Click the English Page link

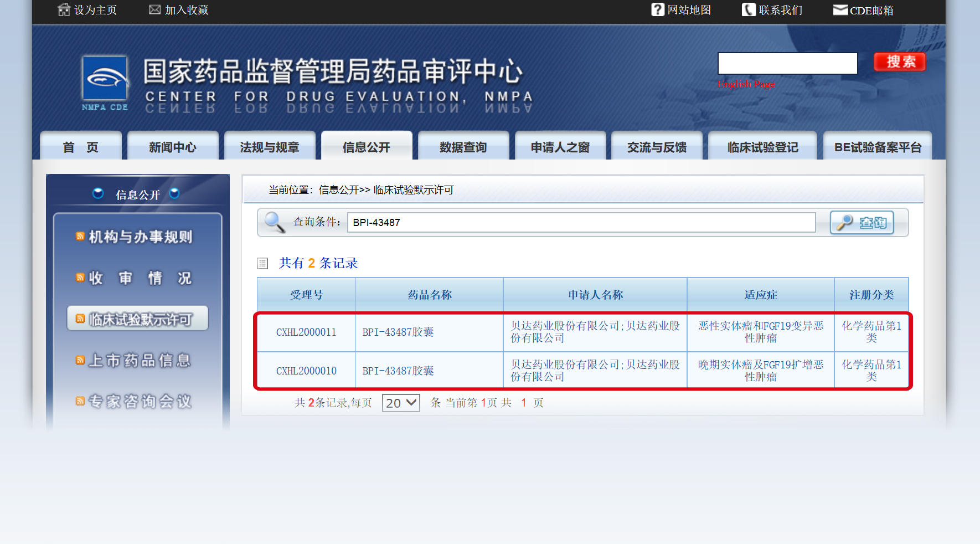point(746,84)
